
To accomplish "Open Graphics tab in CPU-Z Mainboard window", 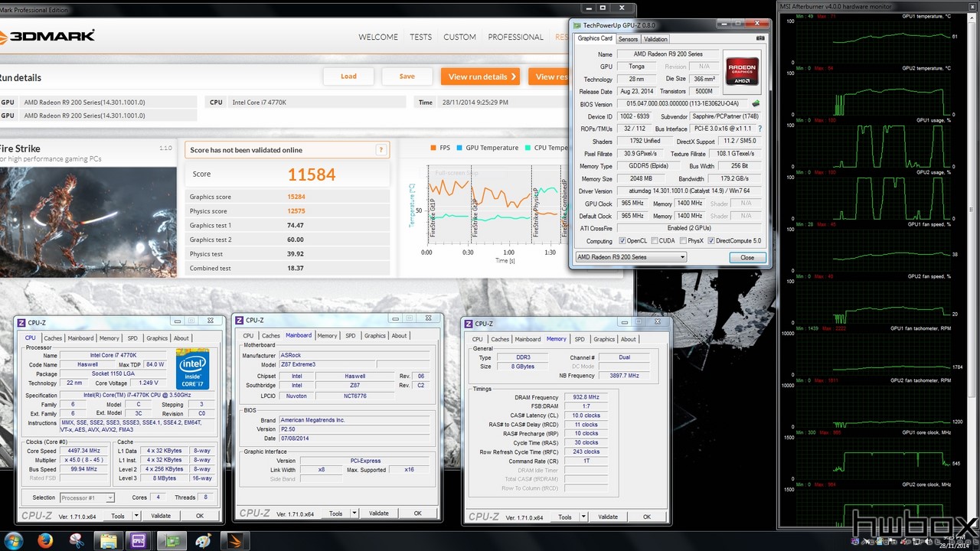I will (x=375, y=336).
